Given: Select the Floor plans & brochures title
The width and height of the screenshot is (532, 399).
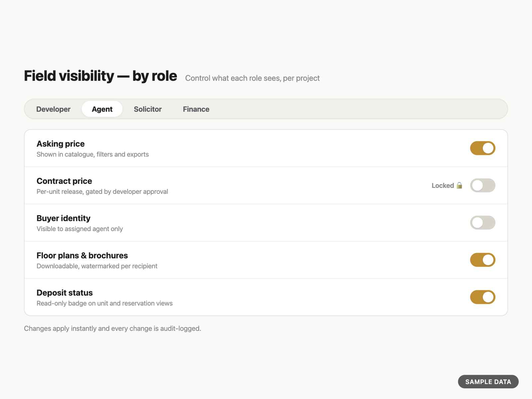Looking at the screenshot, I should coord(82,255).
